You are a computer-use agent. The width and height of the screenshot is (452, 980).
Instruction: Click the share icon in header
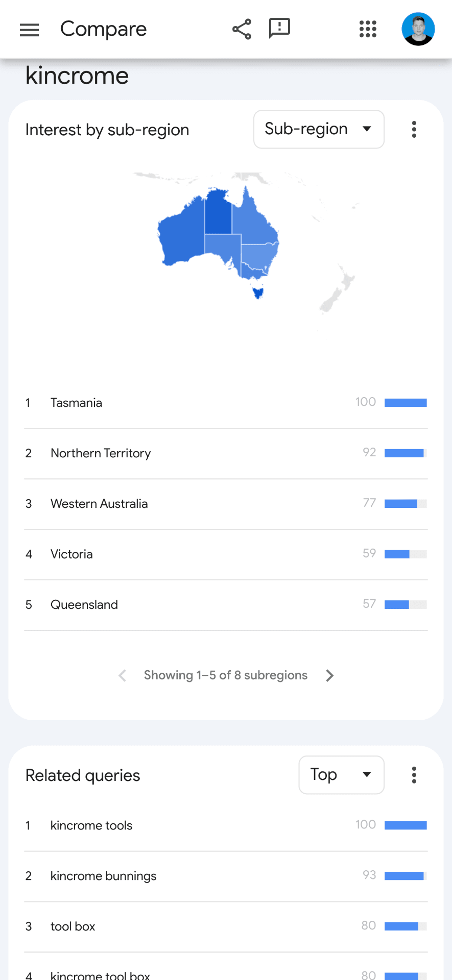(242, 29)
